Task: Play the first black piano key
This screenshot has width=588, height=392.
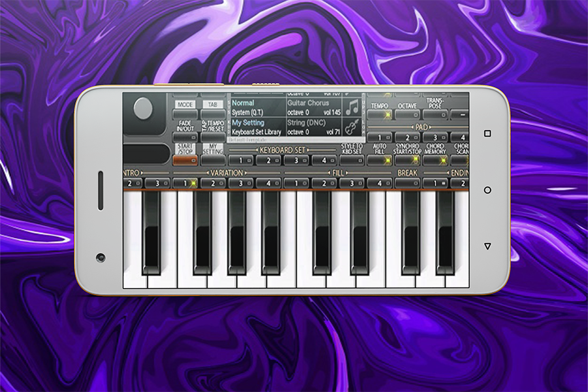Action: click(152, 233)
